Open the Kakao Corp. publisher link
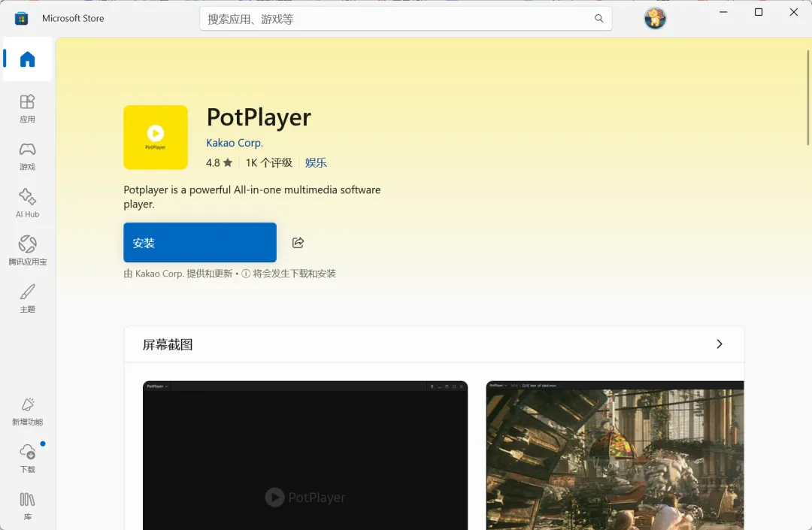 pos(235,143)
